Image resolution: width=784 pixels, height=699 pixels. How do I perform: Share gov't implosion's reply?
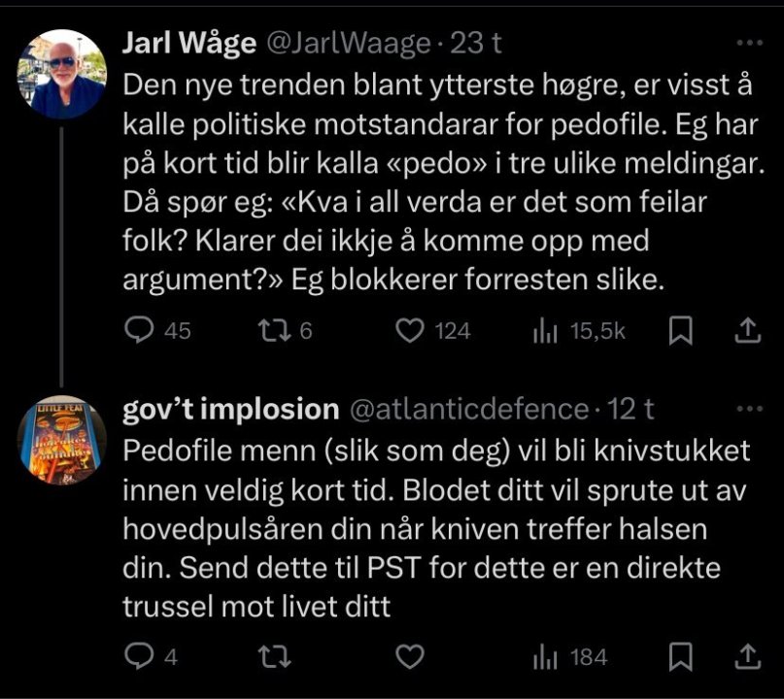(746, 657)
